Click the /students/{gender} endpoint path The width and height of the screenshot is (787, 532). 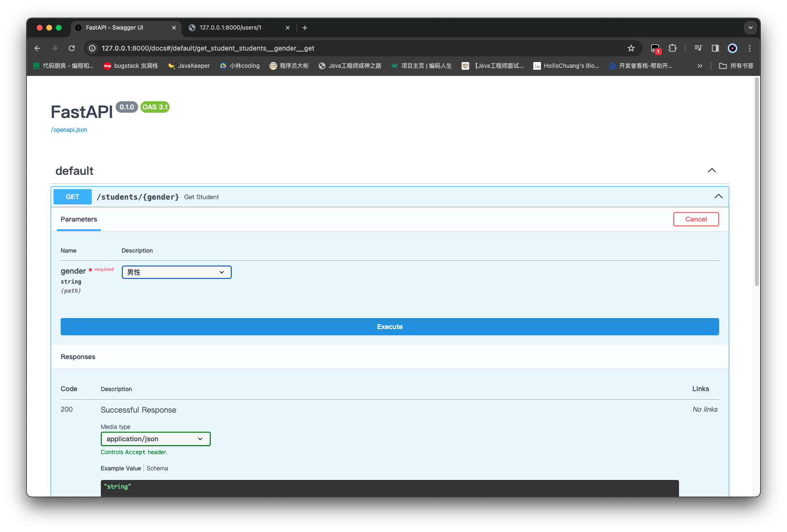[138, 197]
